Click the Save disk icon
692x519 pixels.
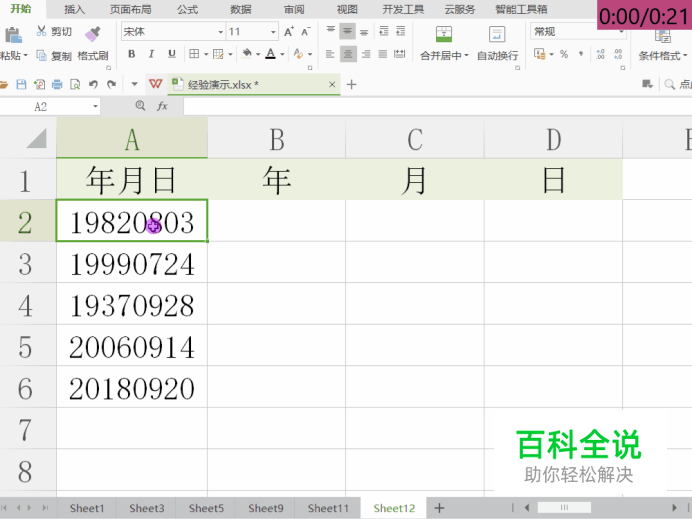click(x=21, y=84)
